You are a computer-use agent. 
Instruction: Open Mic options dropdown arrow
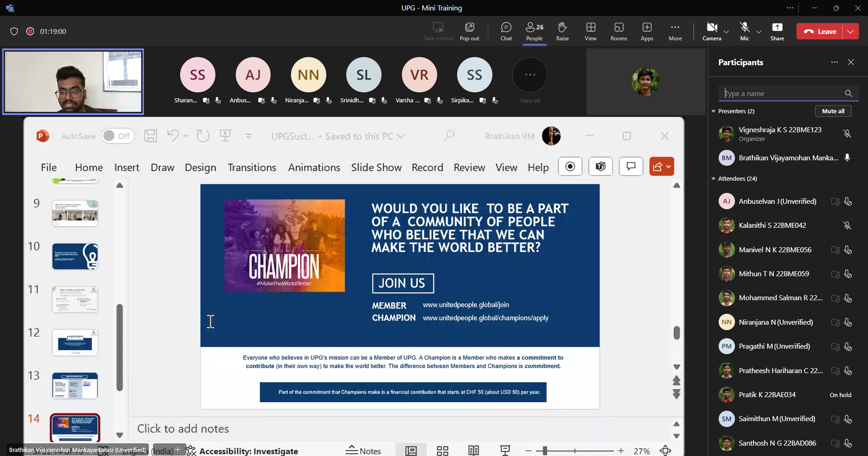pos(759,32)
